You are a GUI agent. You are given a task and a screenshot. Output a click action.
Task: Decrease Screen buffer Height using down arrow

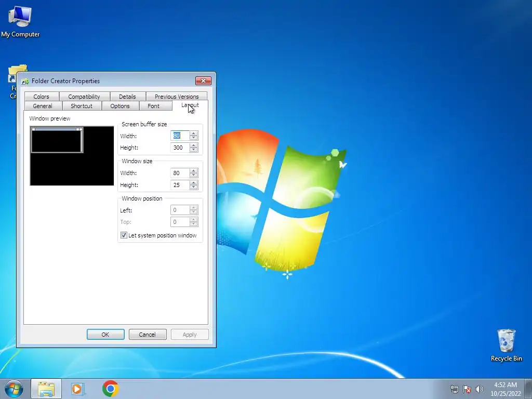194,150
